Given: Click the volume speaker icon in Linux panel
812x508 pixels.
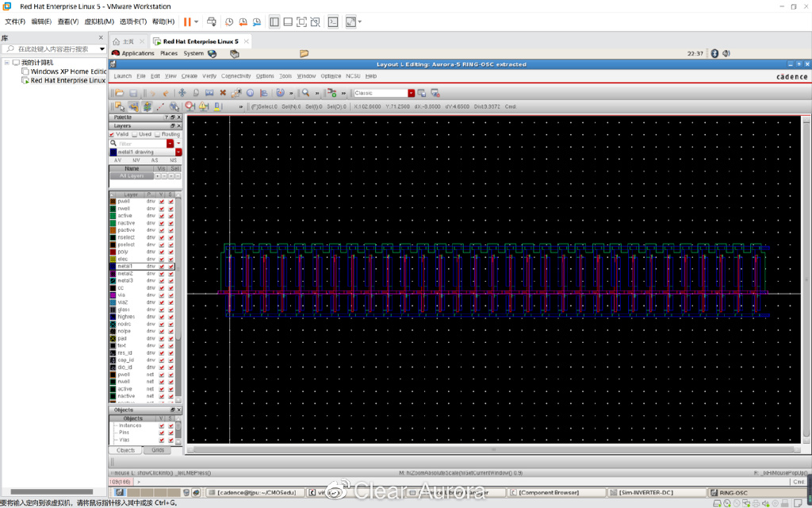Looking at the screenshot, I should (726, 53).
